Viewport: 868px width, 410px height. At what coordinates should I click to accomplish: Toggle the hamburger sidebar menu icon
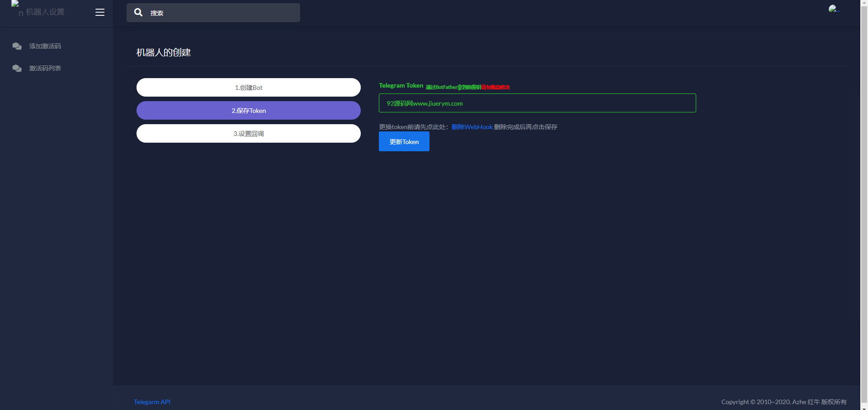(x=100, y=13)
